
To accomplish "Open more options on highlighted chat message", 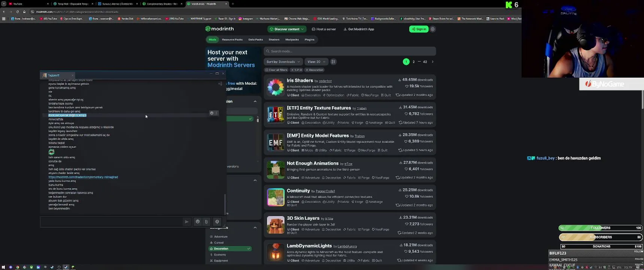I will tap(216, 113).
